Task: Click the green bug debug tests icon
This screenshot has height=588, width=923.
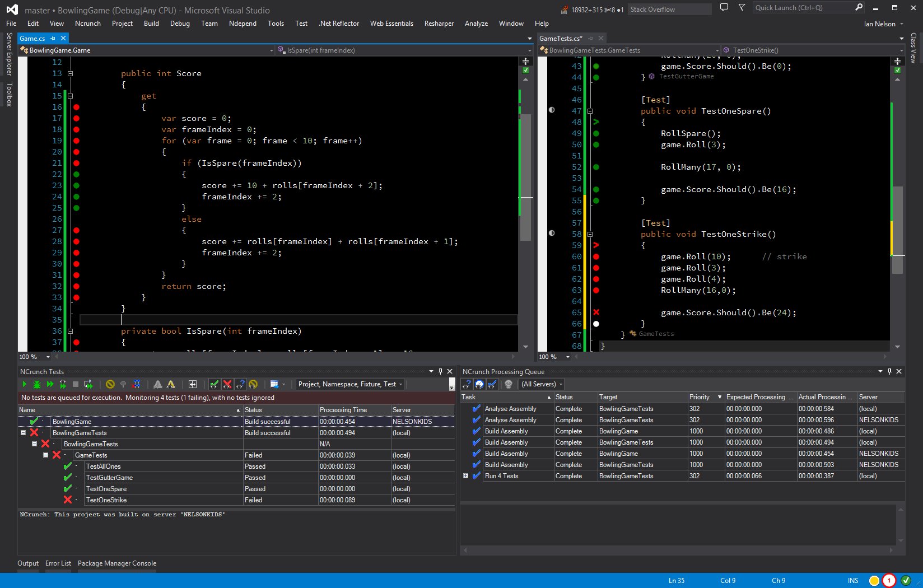Action: click(37, 384)
